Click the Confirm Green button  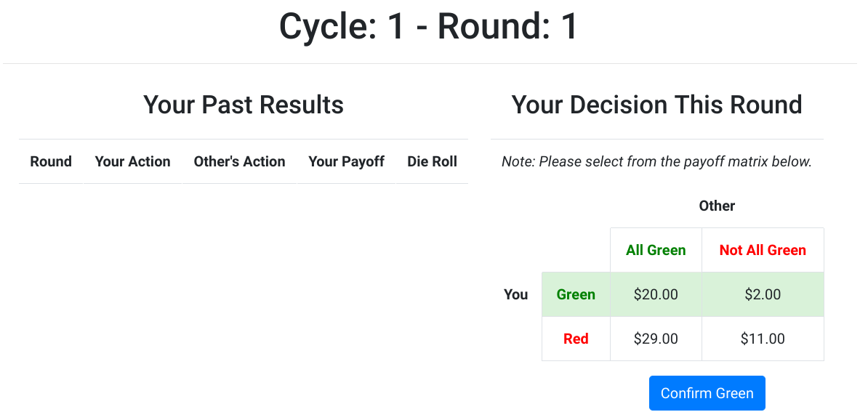707,393
